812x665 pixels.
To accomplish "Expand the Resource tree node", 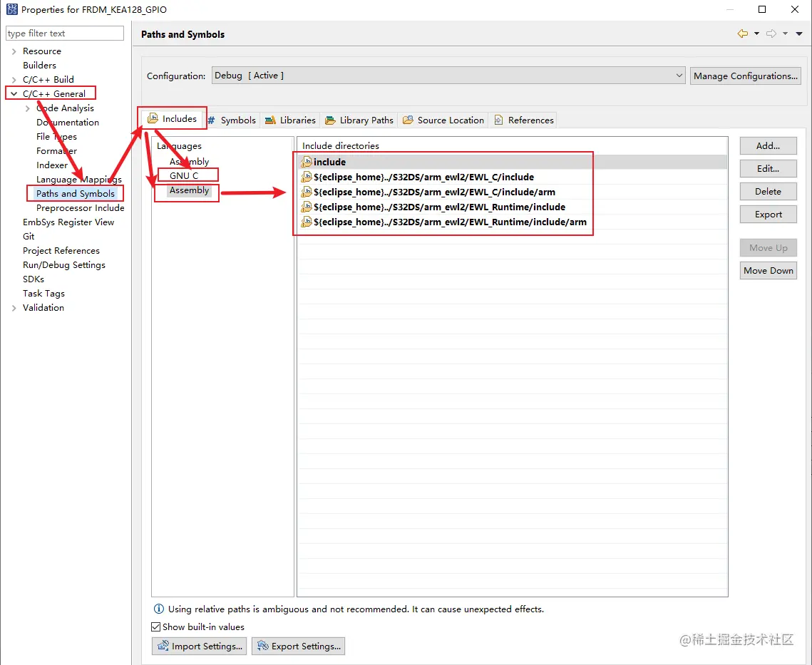I will [14, 51].
